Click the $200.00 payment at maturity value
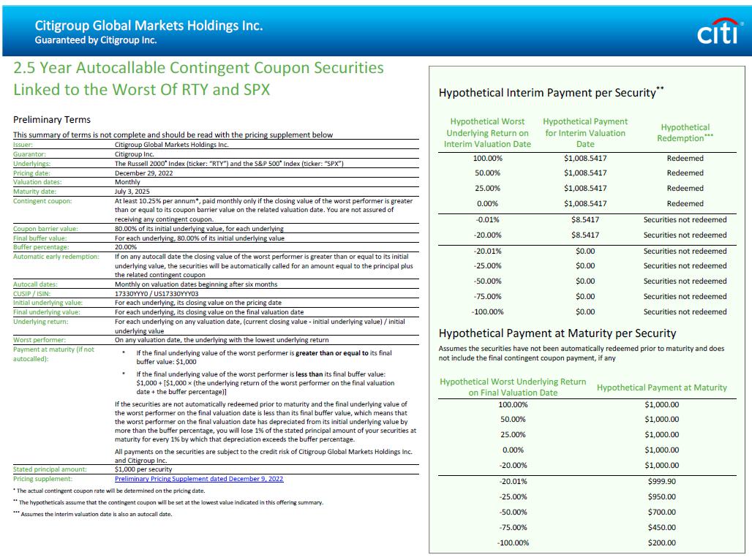The image size is (752, 560). click(x=661, y=542)
